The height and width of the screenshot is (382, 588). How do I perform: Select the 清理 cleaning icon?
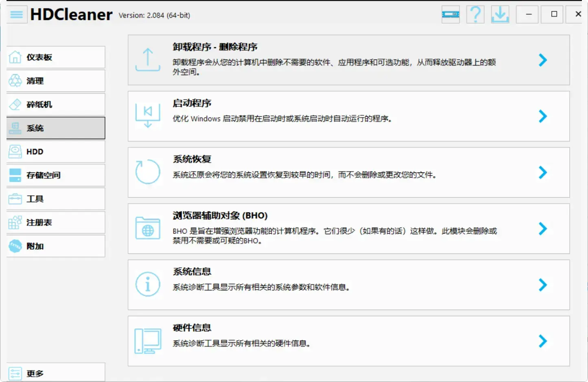tap(15, 81)
